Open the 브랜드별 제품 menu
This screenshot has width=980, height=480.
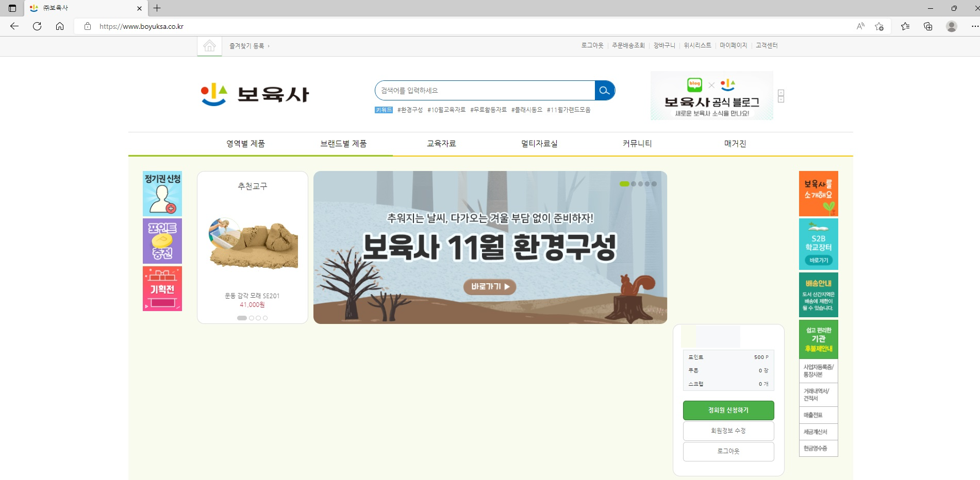click(343, 144)
